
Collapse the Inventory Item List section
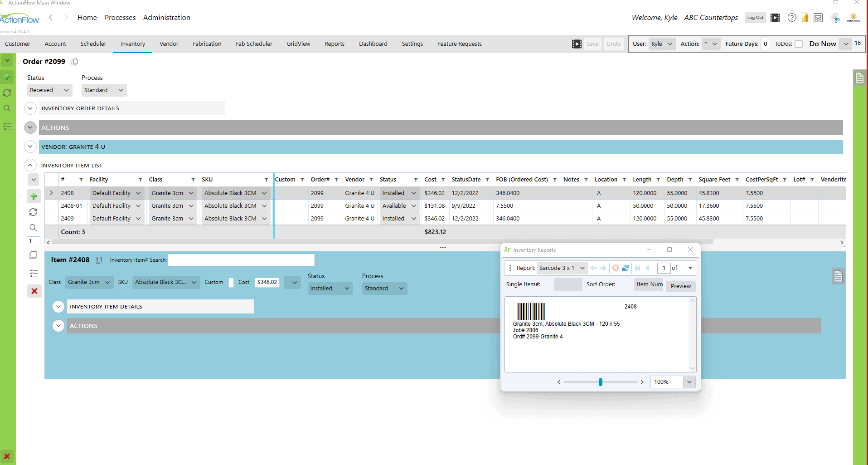pyautogui.click(x=30, y=165)
